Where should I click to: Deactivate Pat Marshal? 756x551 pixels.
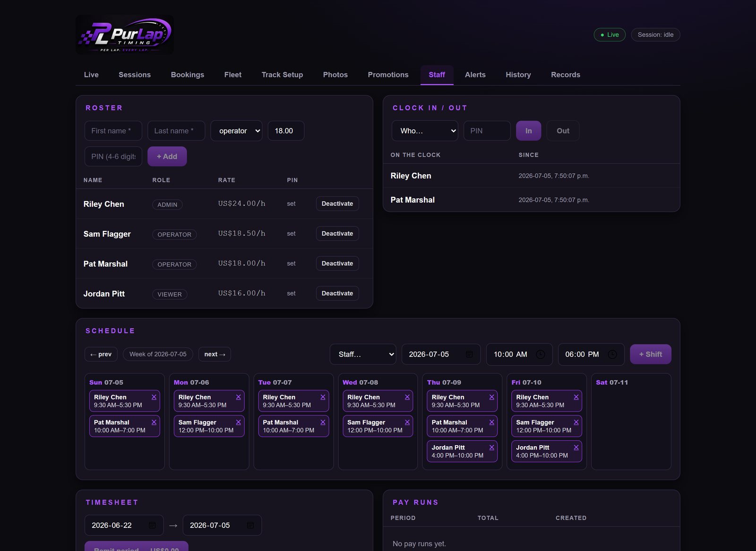[x=337, y=263]
